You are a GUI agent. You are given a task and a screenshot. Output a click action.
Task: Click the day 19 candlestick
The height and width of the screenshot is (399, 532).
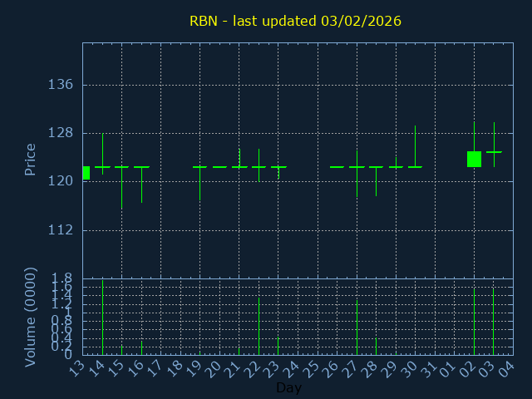(199, 167)
